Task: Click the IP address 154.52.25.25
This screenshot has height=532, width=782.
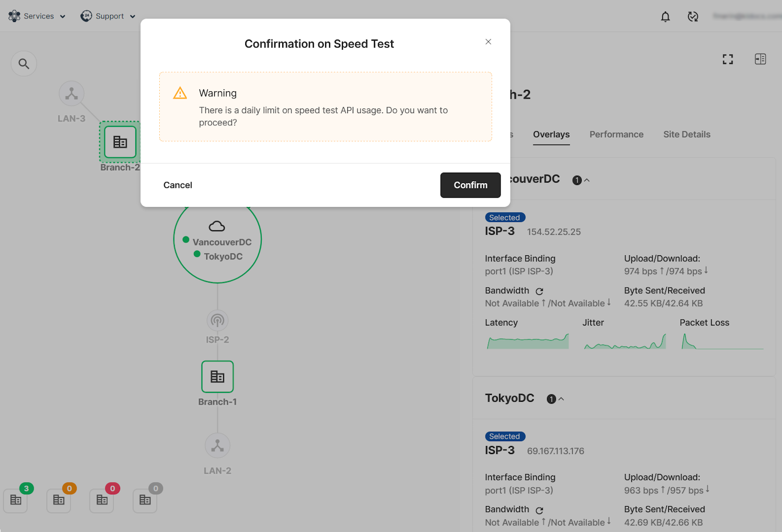Action: (554, 232)
